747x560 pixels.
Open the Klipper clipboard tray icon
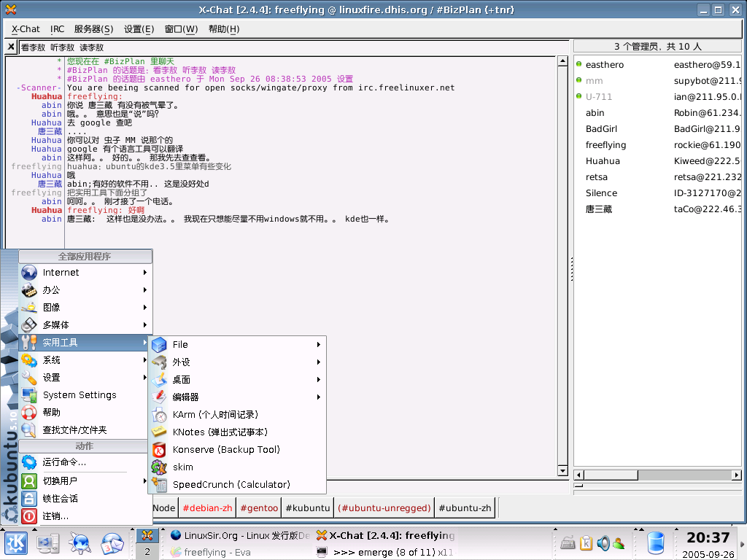586,542
